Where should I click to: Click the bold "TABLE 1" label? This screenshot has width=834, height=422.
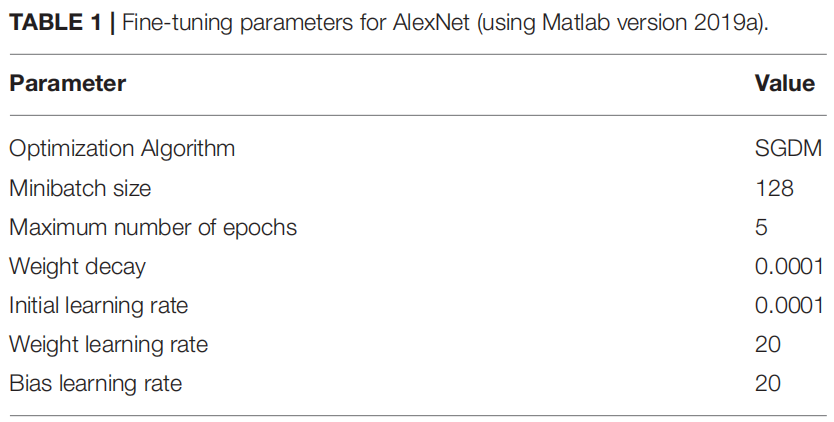pos(55,23)
